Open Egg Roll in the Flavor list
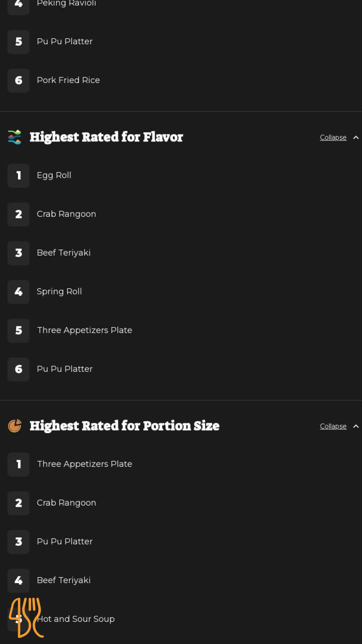The width and height of the screenshot is (362, 644). [54, 175]
